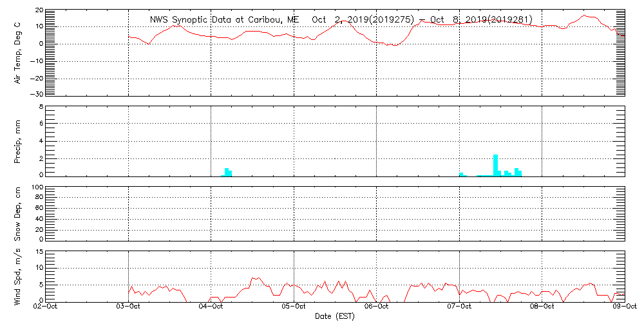Select the 05-Oct date tick label
The width and height of the screenshot is (644, 322).
click(294, 307)
